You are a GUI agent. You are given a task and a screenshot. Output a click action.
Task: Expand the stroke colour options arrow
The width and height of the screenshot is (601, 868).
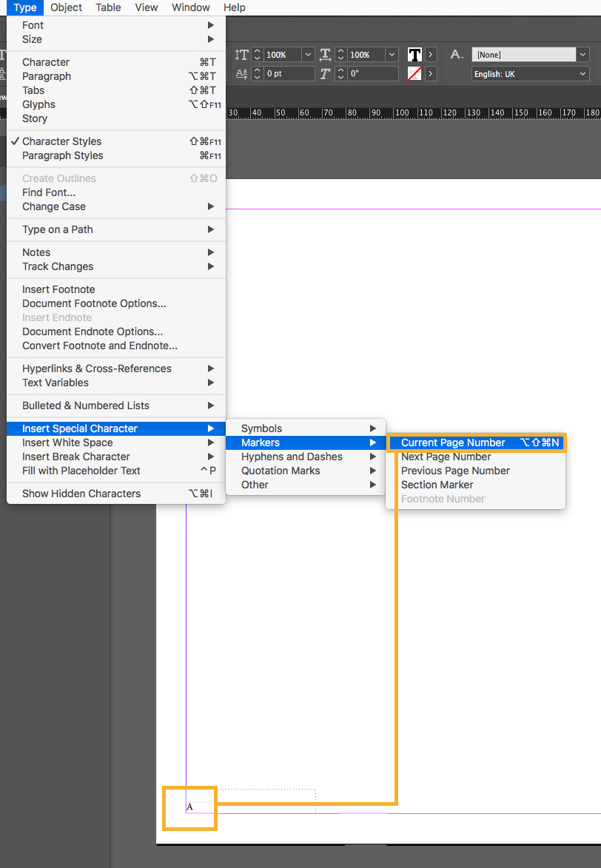(x=432, y=74)
